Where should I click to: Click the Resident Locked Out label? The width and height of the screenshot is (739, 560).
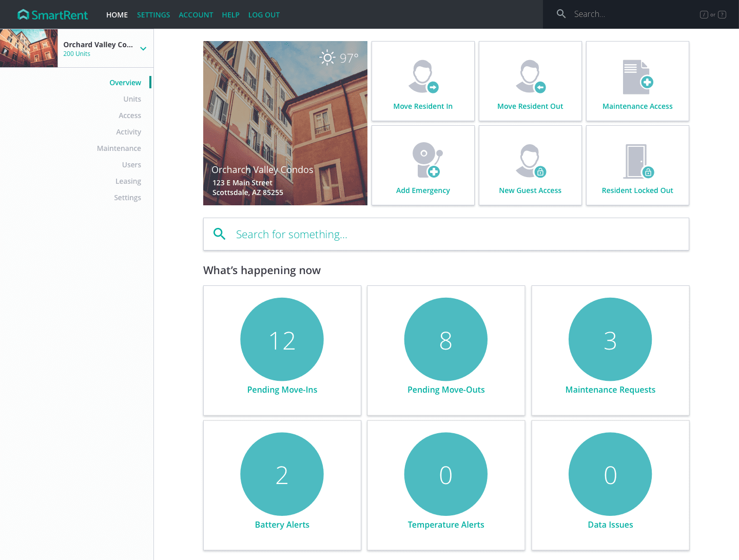click(x=637, y=190)
